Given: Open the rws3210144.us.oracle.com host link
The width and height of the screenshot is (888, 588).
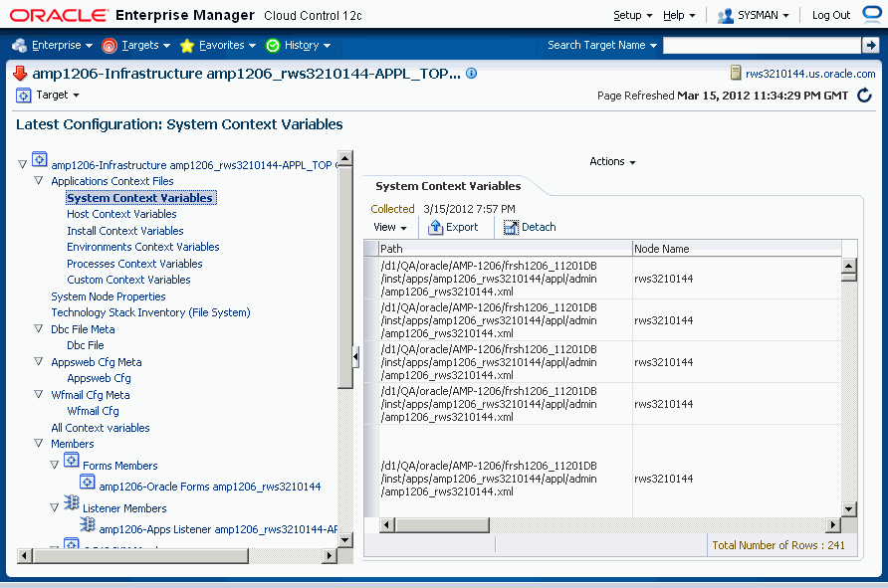Looking at the screenshot, I should (810, 74).
